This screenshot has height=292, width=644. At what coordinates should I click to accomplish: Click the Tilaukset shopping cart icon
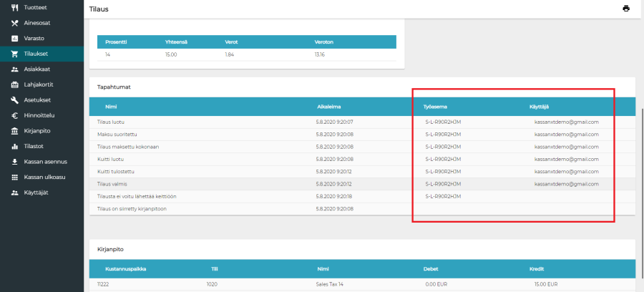(15, 54)
